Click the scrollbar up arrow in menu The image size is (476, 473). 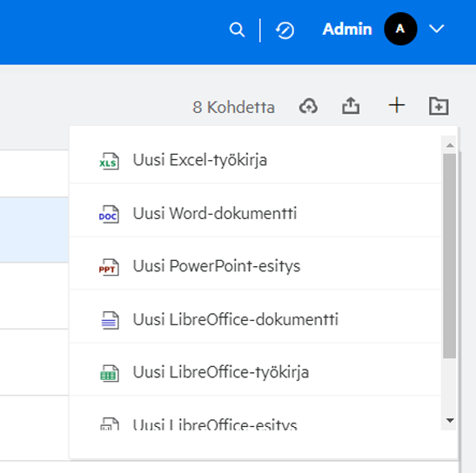450,145
